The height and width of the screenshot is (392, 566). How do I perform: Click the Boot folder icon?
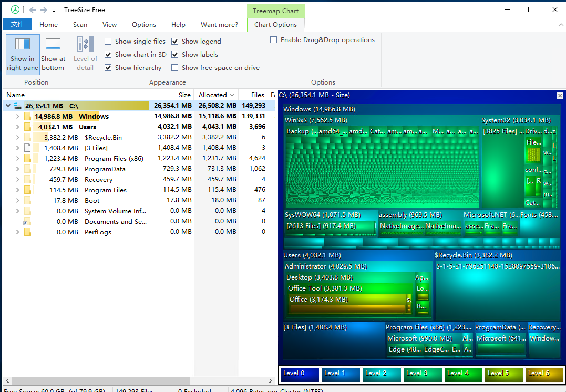(27, 200)
